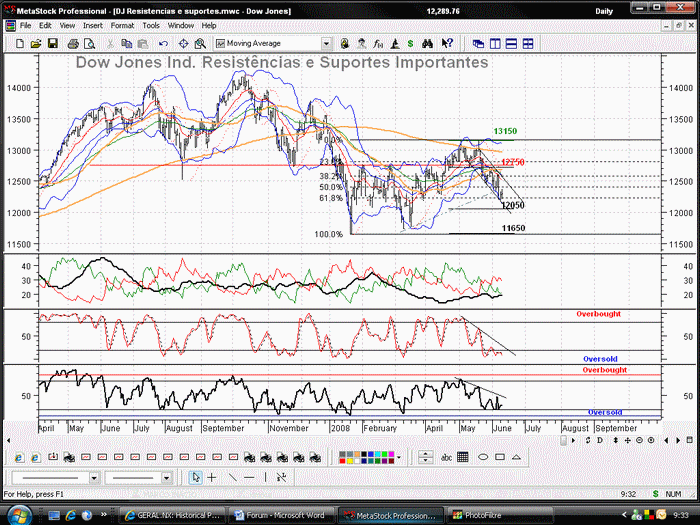
Task: Open a file with the folder icon
Action: [36, 44]
